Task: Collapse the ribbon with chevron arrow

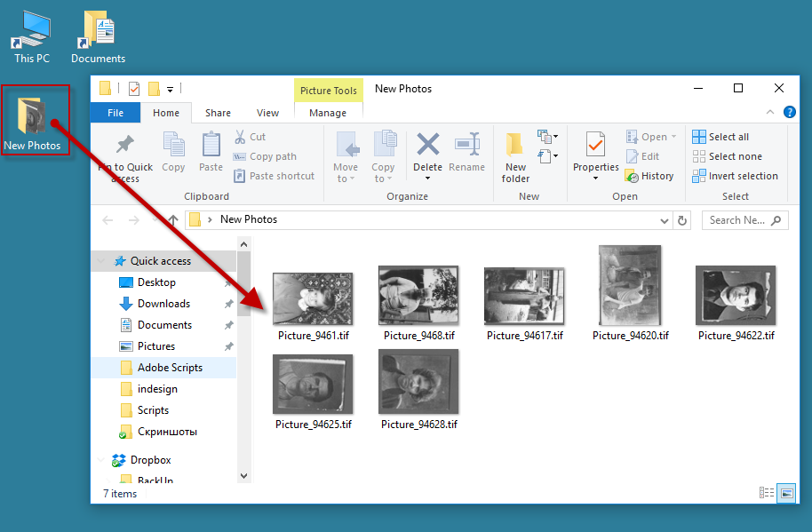Action: 771,113
